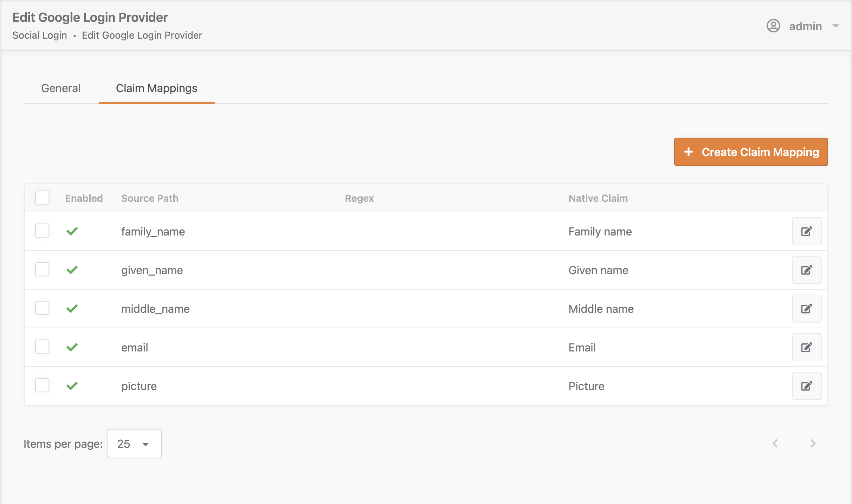This screenshot has height=504, width=852.
Task: Click the email source path cell
Action: (135, 348)
